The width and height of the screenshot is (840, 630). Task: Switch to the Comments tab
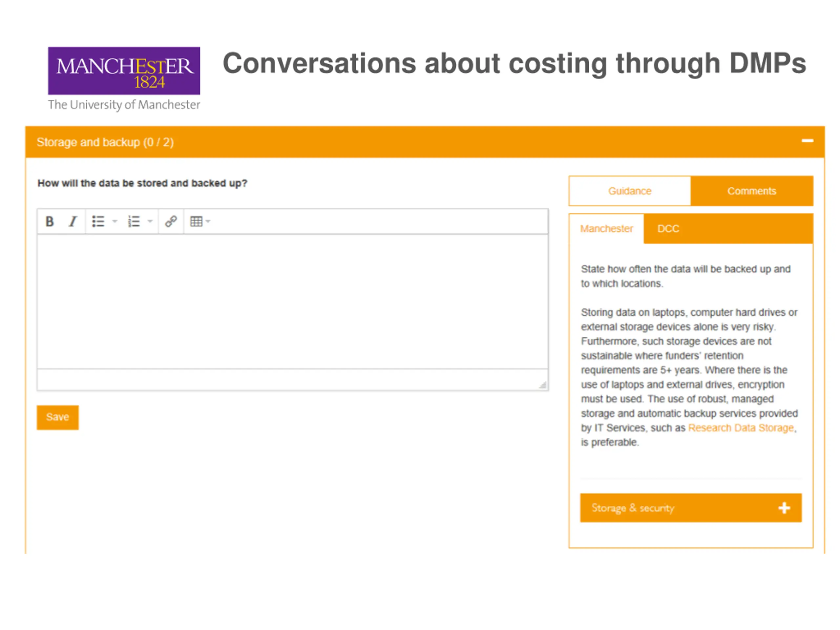pos(751,191)
